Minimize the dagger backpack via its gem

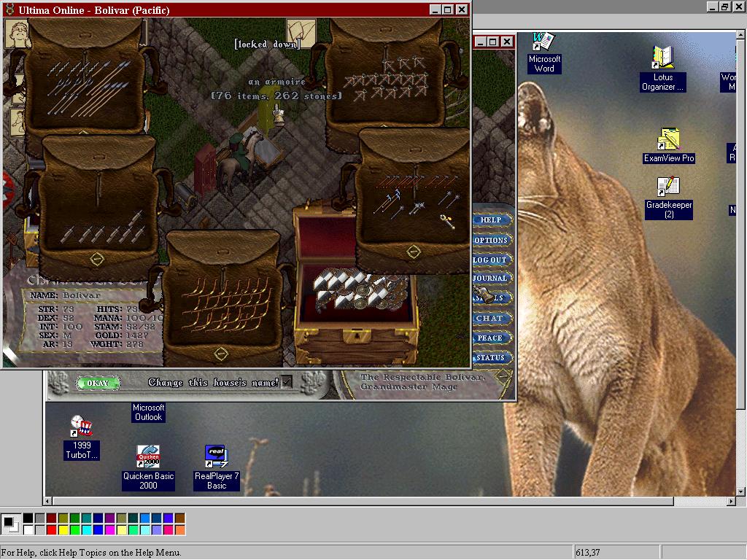tap(97, 259)
